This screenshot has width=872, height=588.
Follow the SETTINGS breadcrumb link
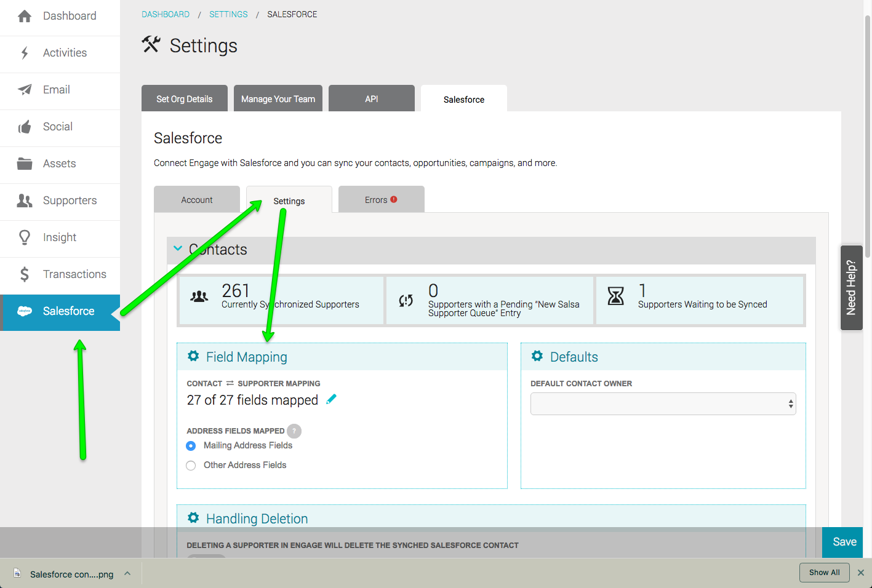228,14
